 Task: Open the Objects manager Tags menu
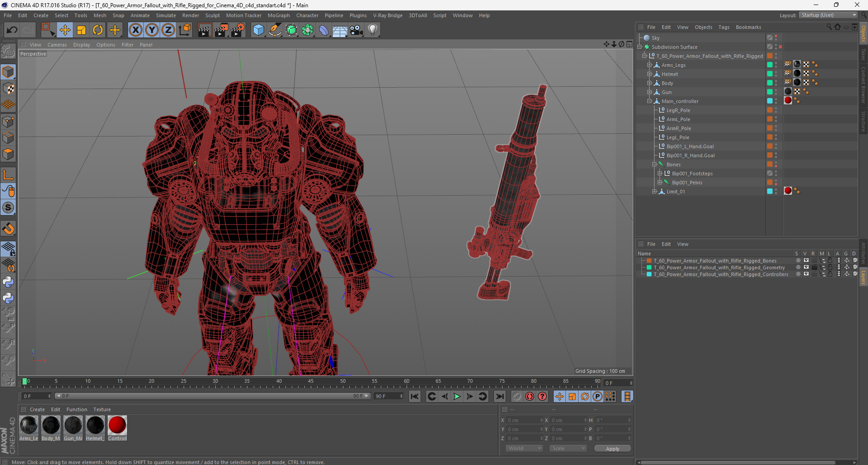(x=724, y=27)
